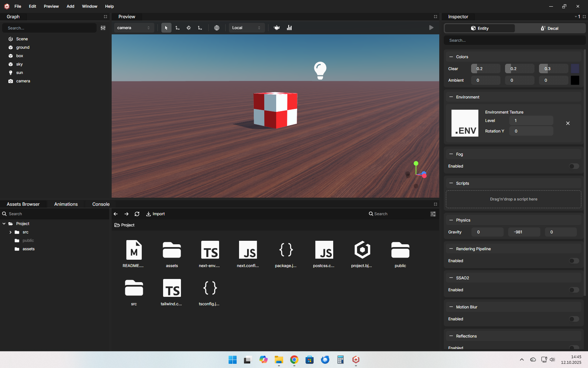Open the Clear color swatch

575,69
